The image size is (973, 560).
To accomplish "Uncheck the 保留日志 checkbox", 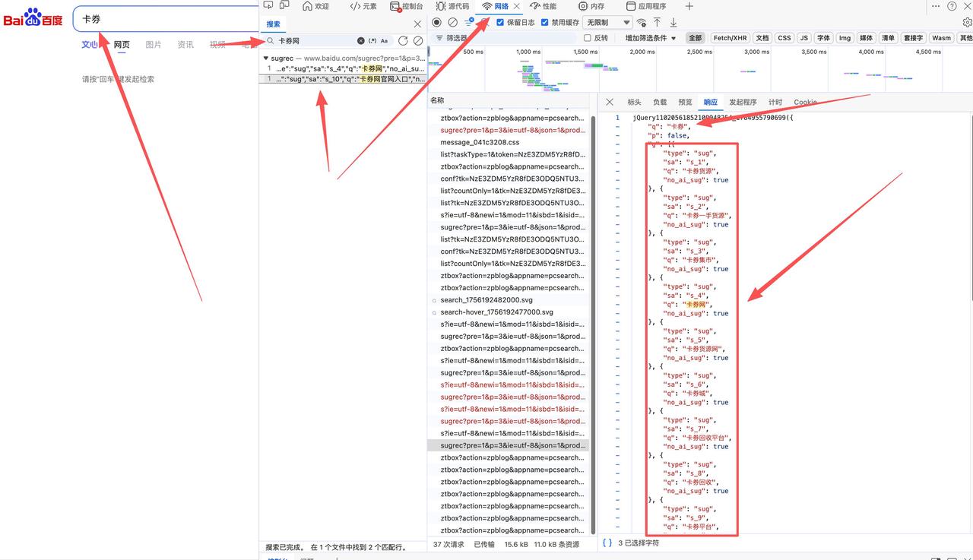I will [500, 23].
